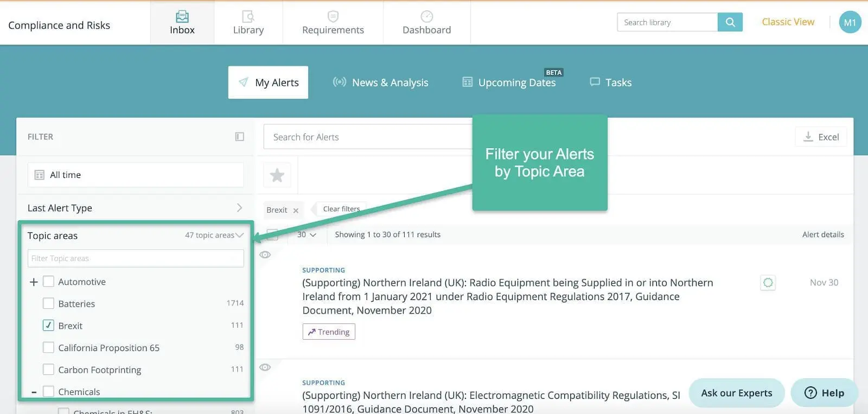Open the M1 user avatar
This screenshot has width=868, height=414.
point(850,22)
